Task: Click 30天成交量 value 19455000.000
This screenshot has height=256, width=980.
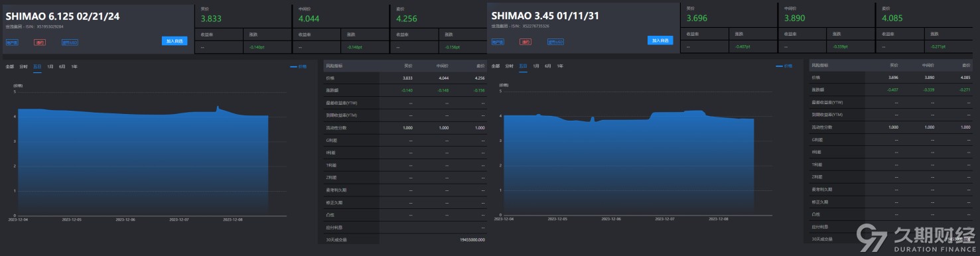Action: click(472, 239)
